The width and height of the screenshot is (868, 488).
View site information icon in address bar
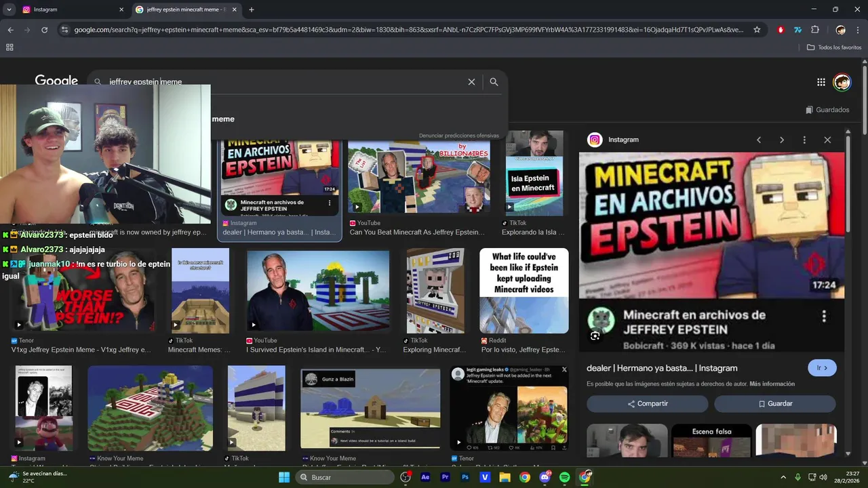coord(64,30)
